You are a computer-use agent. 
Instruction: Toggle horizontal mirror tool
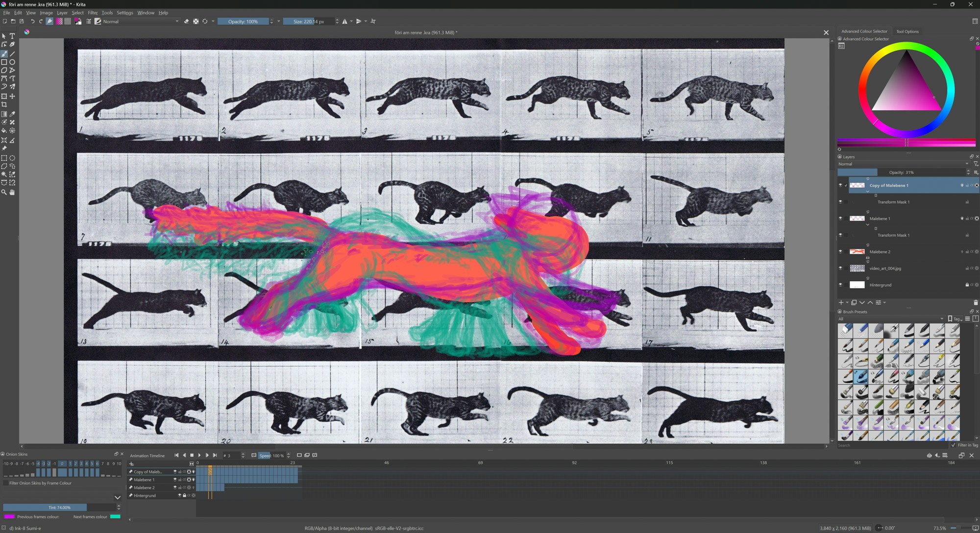tap(345, 22)
